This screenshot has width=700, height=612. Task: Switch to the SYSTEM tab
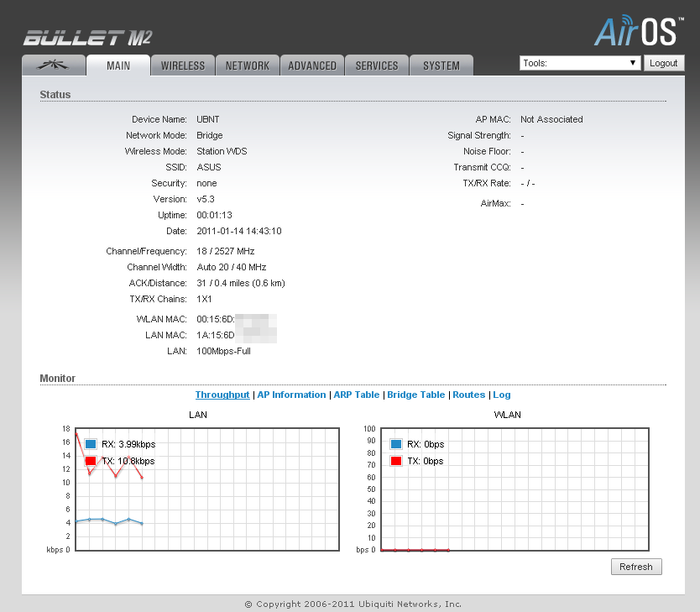441,65
